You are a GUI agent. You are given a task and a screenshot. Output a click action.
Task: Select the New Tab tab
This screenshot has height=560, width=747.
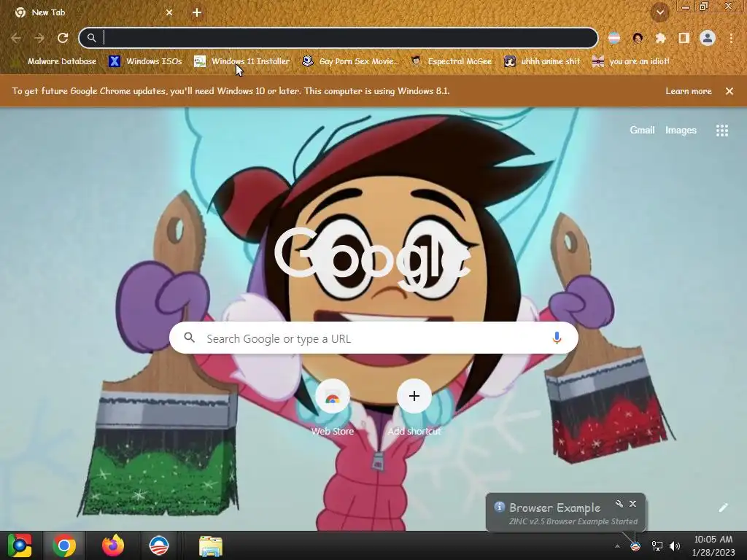pyautogui.click(x=93, y=12)
